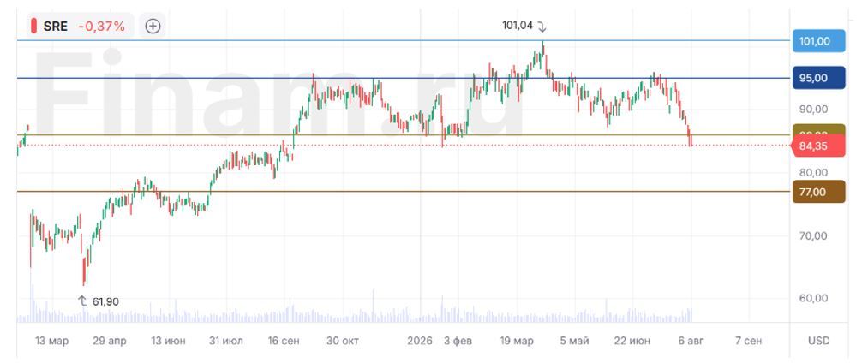Click the 29 апр date label

[110, 341]
